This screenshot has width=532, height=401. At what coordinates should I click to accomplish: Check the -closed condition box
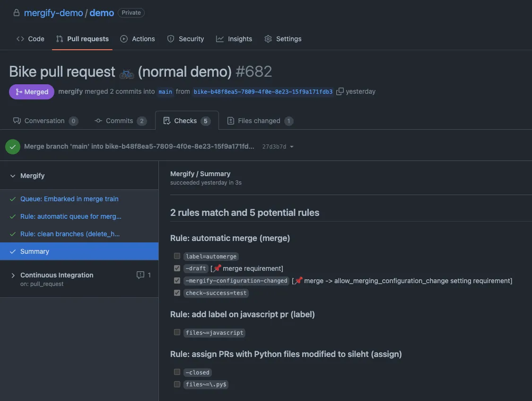[177, 372]
